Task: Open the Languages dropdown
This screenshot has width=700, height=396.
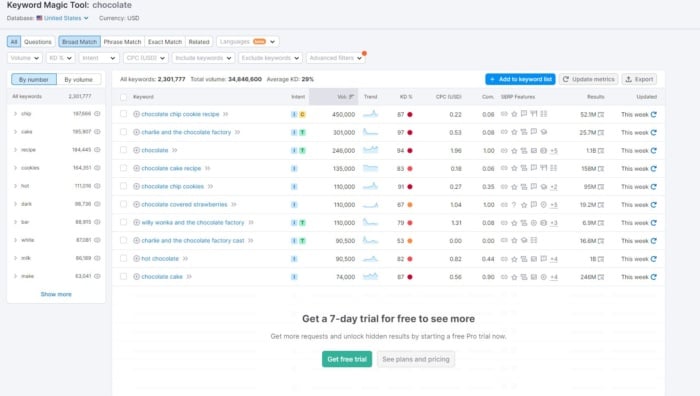Action: pyautogui.click(x=248, y=42)
